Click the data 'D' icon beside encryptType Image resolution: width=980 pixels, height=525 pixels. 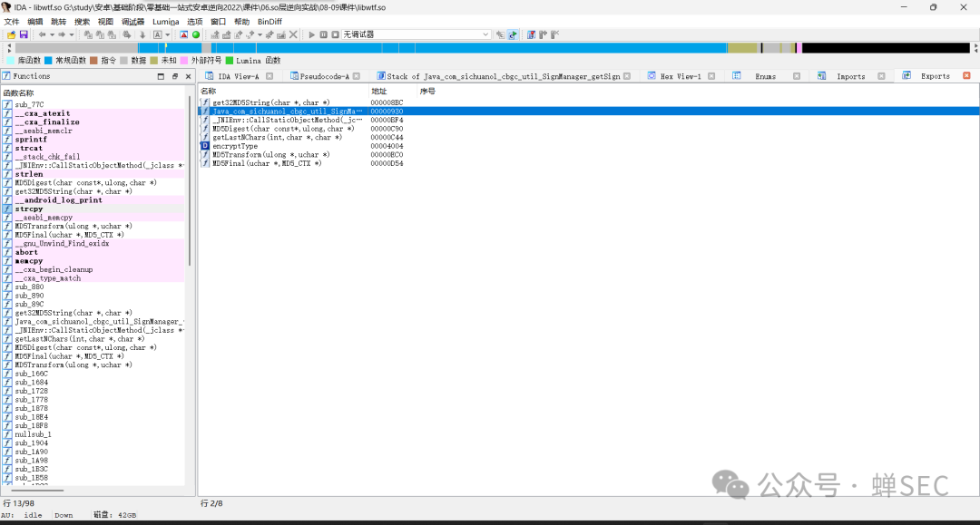204,145
